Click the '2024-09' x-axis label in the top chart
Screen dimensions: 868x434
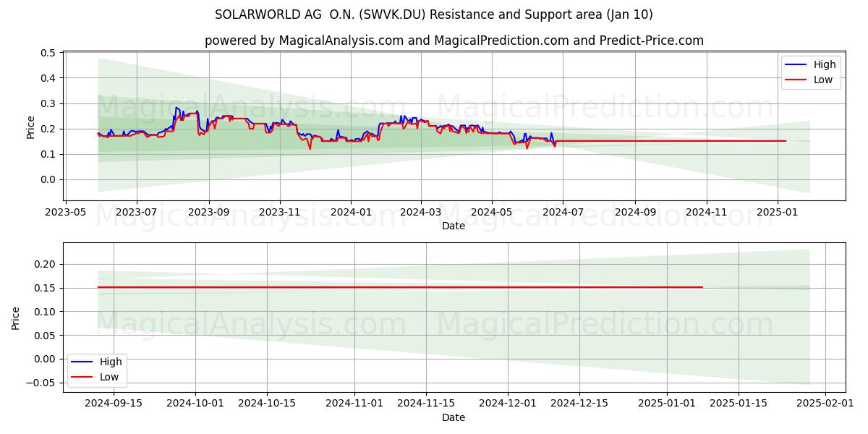pos(635,213)
